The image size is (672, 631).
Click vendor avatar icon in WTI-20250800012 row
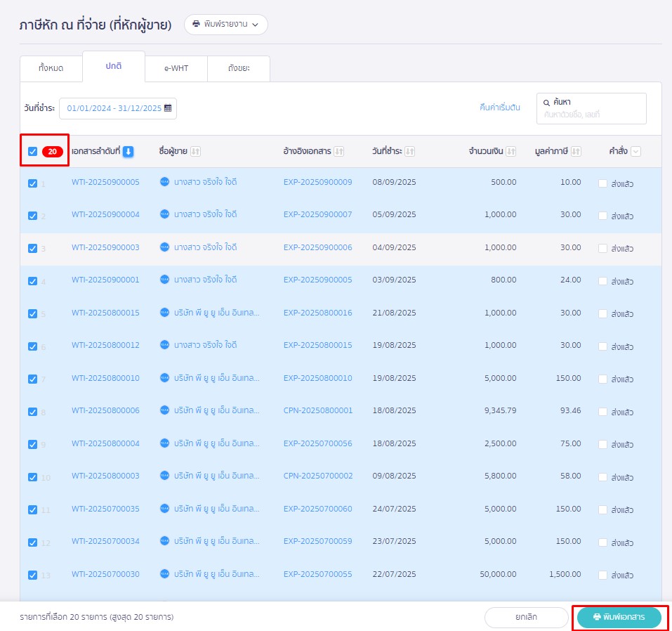pos(164,345)
